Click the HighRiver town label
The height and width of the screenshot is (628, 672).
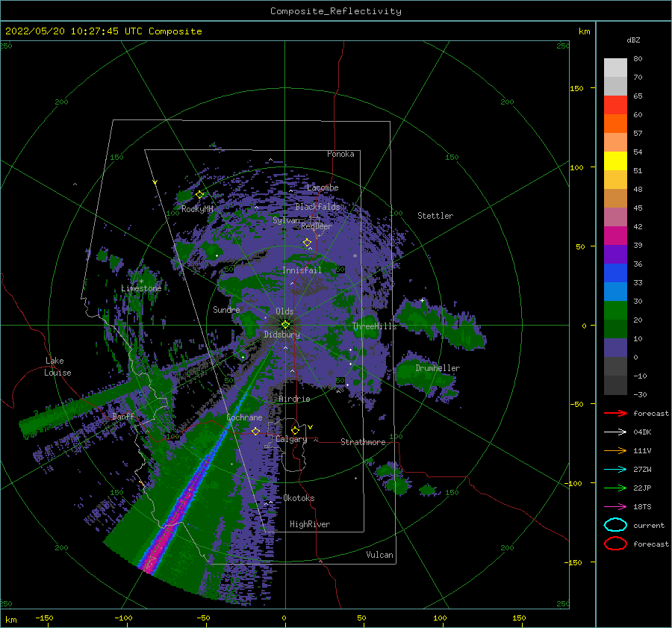click(310, 524)
